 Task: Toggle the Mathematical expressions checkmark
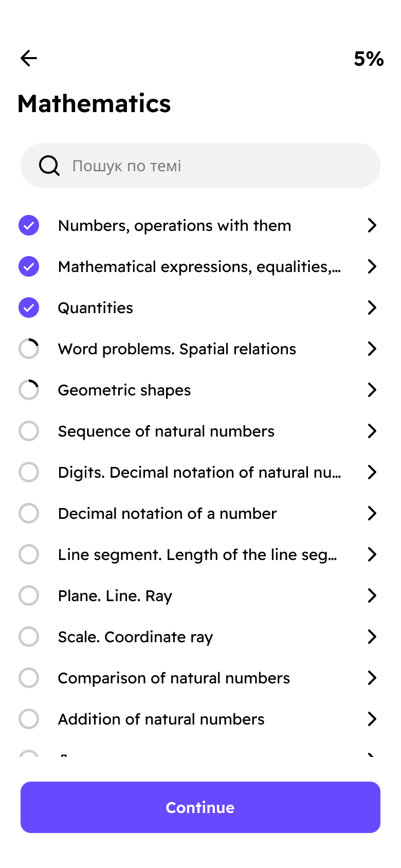pyautogui.click(x=29, y=266)
